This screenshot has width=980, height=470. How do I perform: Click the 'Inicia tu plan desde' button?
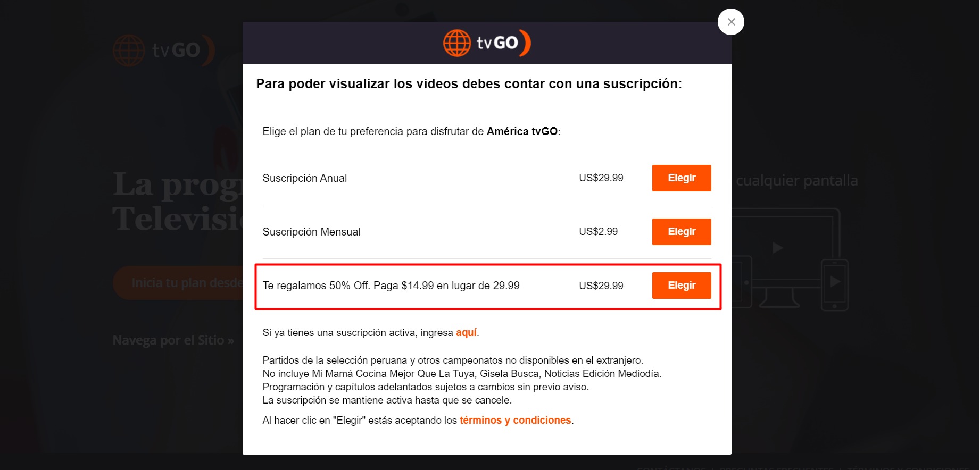tap(178, 283)
